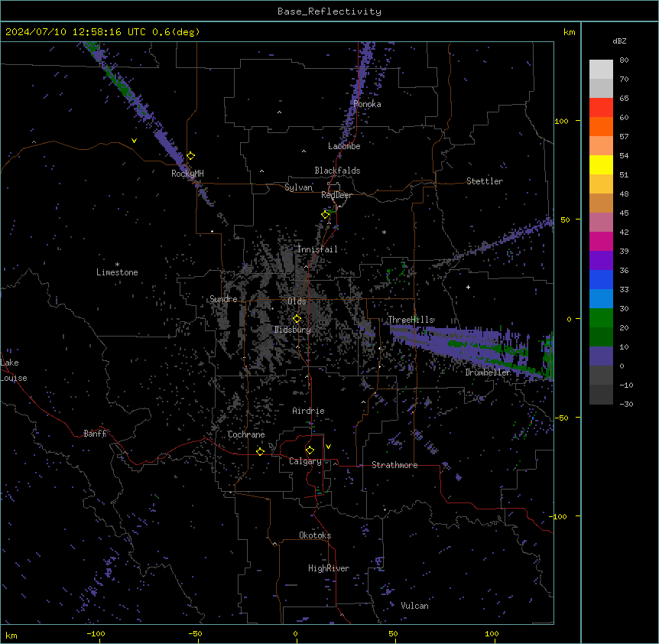The image size is (659, 644).
Task: Click the Innisfail label
Action: pyautogui.click(x=317, y=249)
